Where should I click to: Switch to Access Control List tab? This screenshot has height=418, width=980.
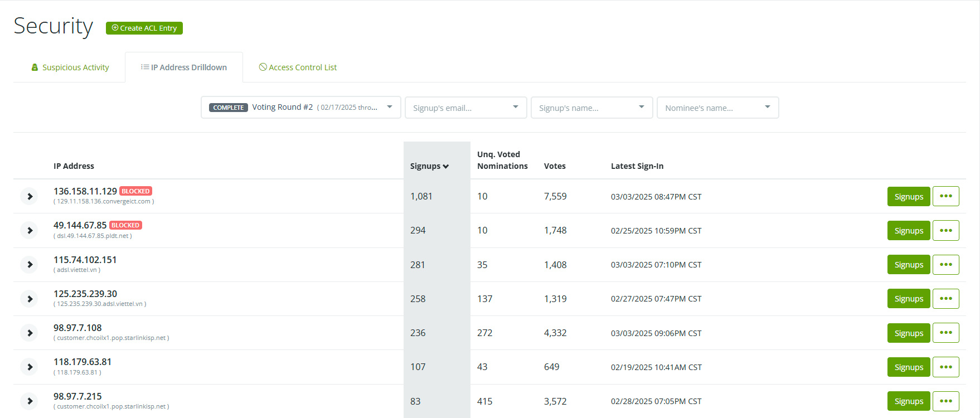298,67
